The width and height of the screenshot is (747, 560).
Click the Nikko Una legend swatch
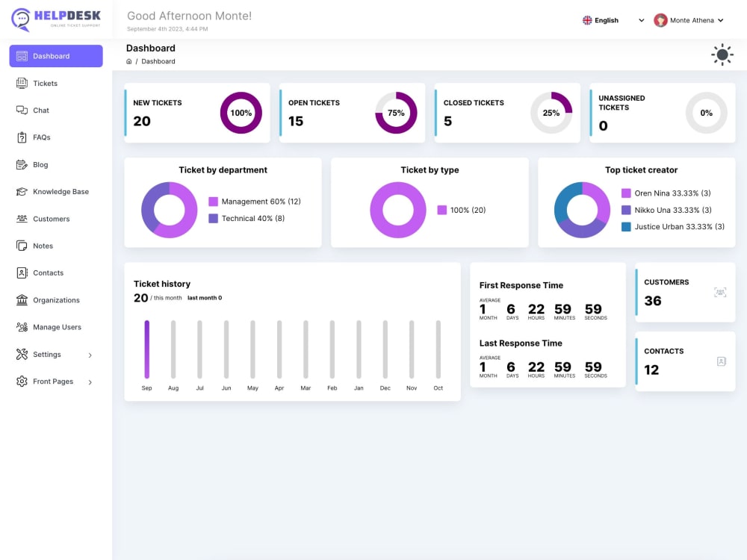click(x=627, y=210)
